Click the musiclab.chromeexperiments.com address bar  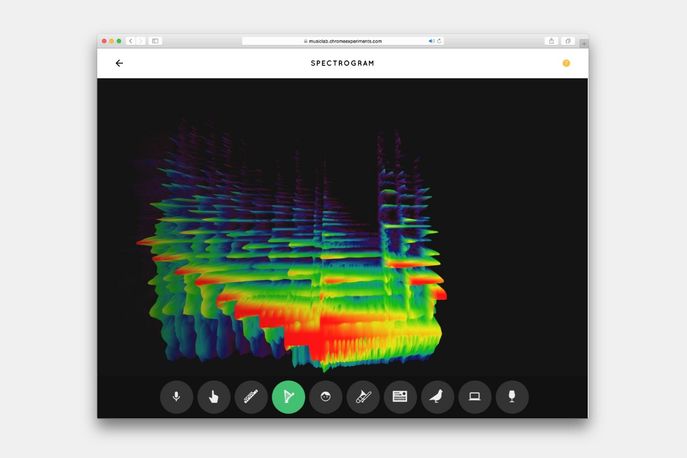point(342,41)
